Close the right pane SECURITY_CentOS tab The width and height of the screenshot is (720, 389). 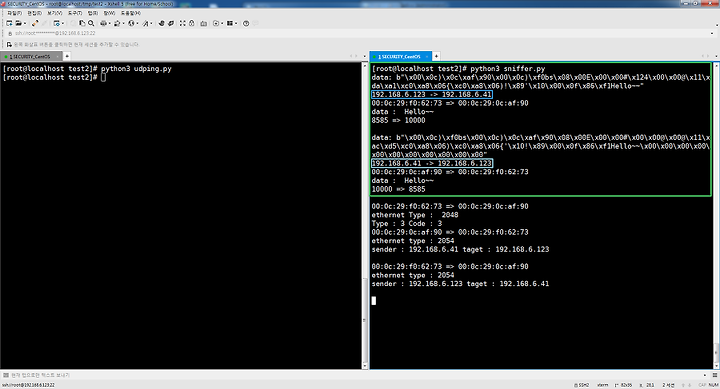pos(427,56)
